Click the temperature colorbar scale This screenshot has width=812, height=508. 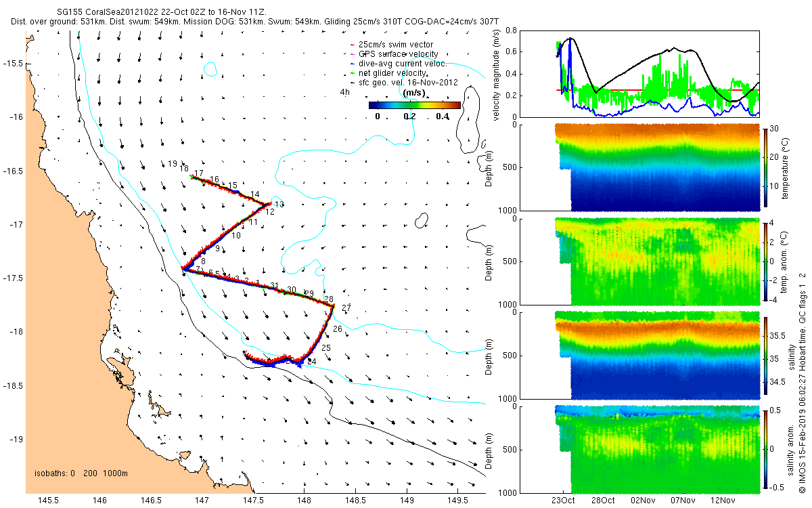pyautogui.click(x=765, y=166)
